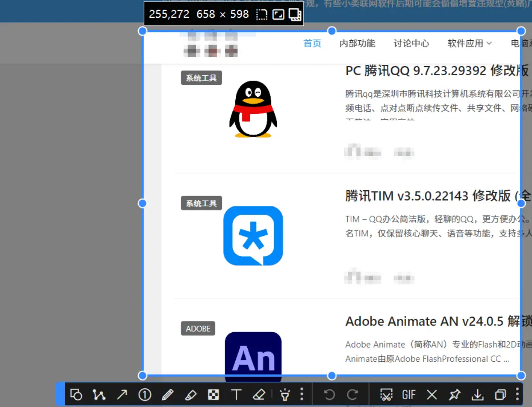Click the ADOBE category tag

coord(198,329)
